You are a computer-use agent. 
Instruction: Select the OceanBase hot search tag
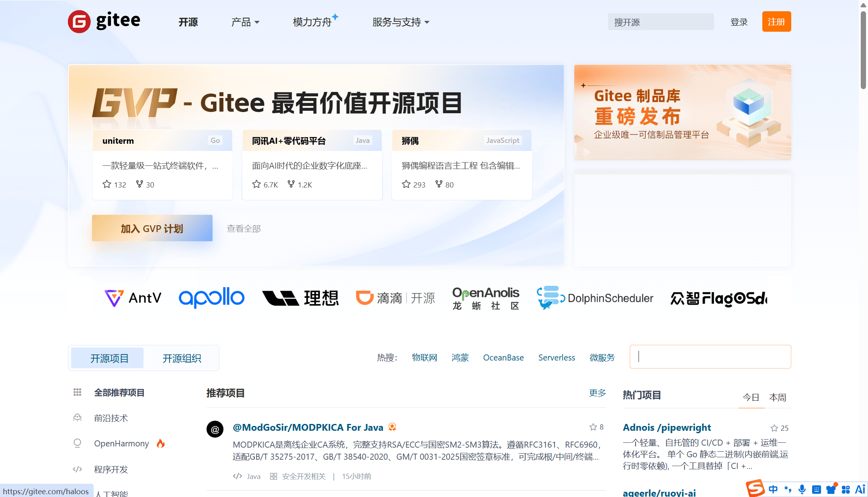click(x=504, y=358)
